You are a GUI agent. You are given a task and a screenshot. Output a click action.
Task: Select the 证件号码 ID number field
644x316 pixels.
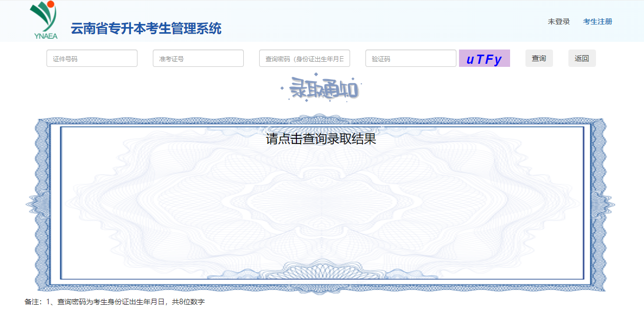coord(91,58)
